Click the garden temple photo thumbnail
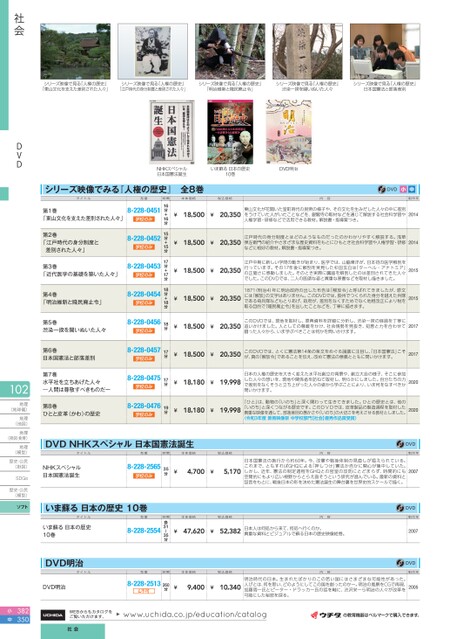 click(x=75, y=51)
